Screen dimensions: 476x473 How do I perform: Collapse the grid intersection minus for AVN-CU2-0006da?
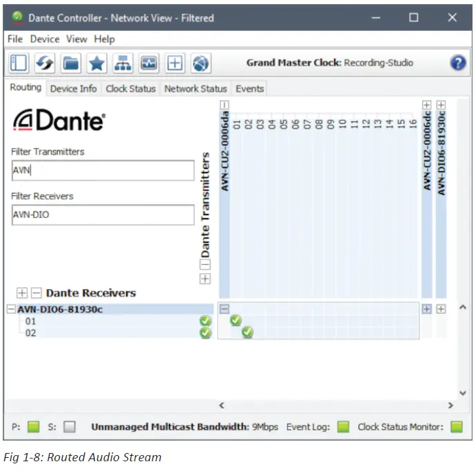[x=224, y=309]
